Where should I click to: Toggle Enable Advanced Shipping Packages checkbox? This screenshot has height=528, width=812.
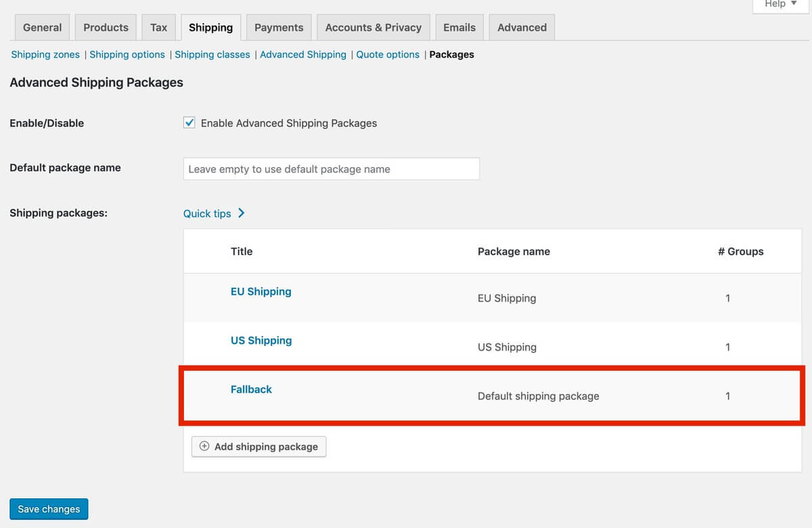189,123
